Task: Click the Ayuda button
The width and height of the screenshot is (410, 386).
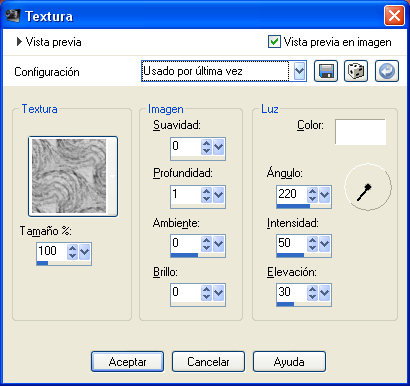Action: [x=289, y=362]
